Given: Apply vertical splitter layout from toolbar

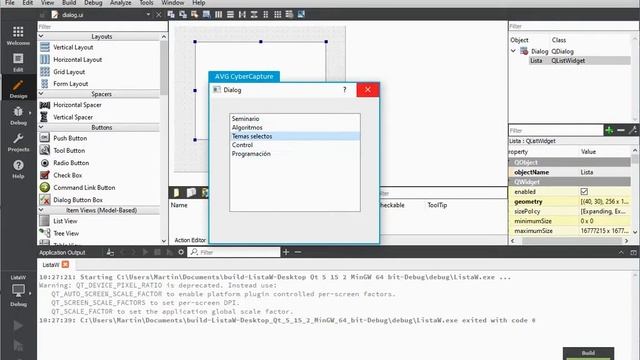Looking at the screenshot, I should pos(254,15).
